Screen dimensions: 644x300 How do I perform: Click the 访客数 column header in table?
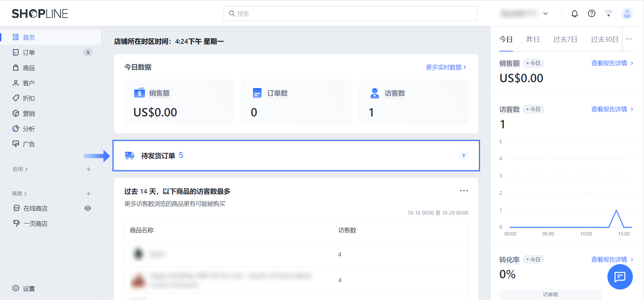pos(347,230)
